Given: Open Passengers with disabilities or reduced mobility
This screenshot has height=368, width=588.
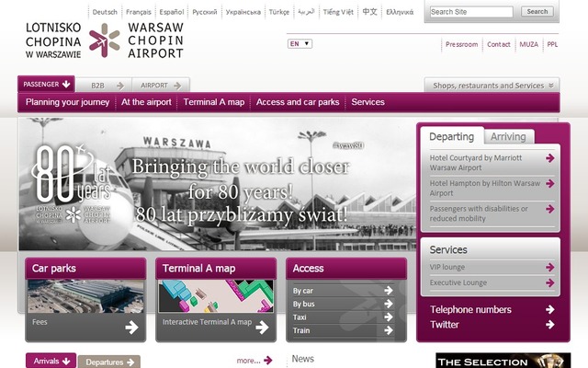Looking at the screenshot, I should pos(479,213).
